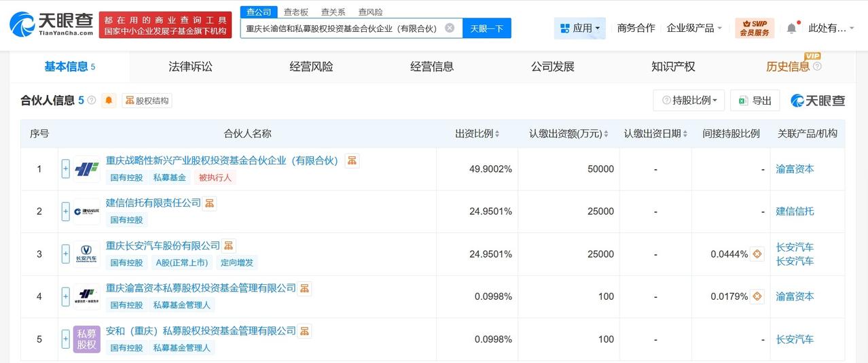Click the A股(正常上市) tag
This screenshot has width=868, height=363.
pos(181,262)
